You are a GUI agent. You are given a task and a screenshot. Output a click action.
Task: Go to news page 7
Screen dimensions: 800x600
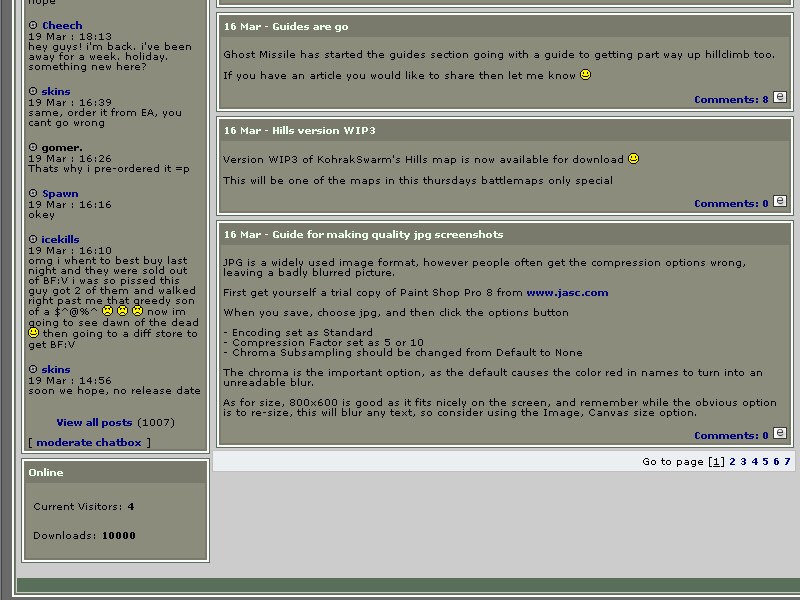point(787,462)
